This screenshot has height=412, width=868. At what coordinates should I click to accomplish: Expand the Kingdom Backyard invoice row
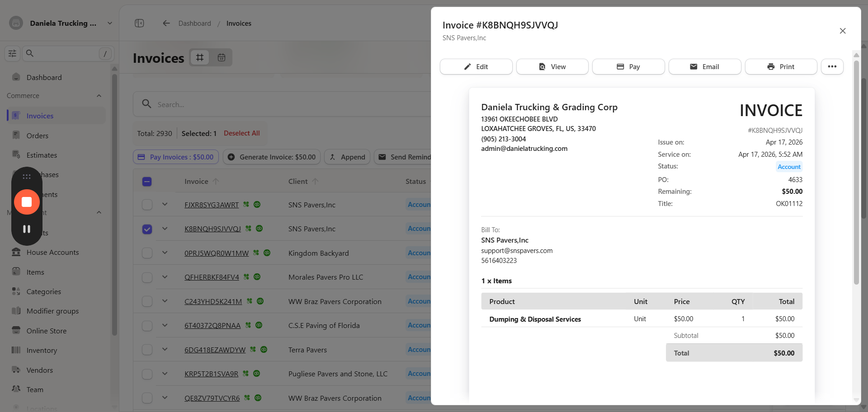(165, 253)
